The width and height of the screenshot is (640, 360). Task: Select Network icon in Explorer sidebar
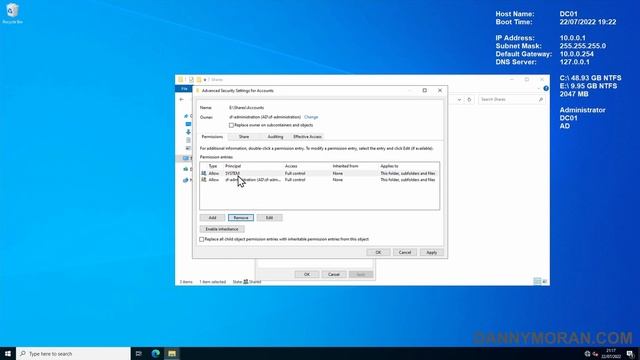pyautogui.click(x=186, y=180)
